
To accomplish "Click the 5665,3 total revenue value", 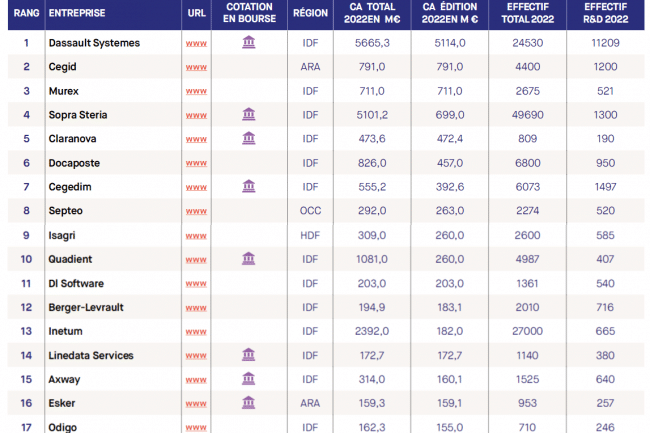I will [x=372, y=43].
